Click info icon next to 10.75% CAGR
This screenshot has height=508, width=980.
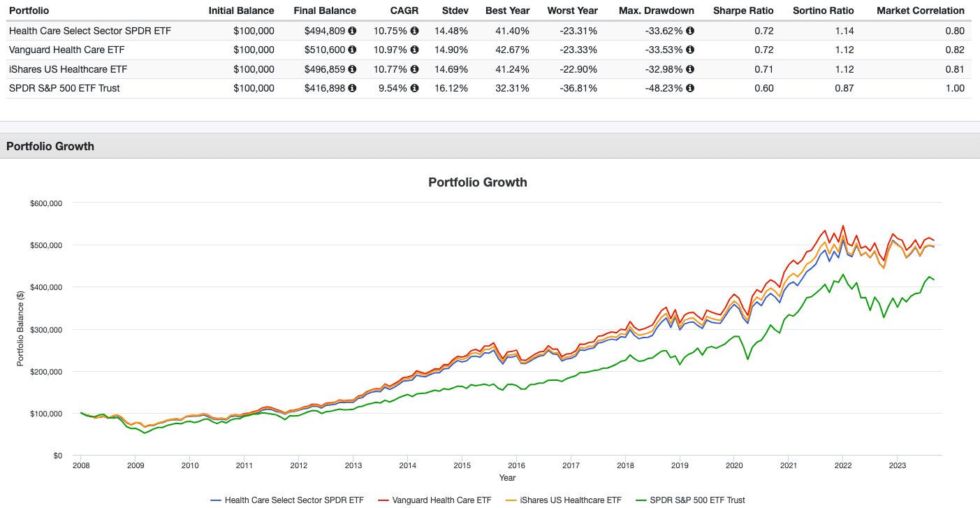click(x=415, y=31)
